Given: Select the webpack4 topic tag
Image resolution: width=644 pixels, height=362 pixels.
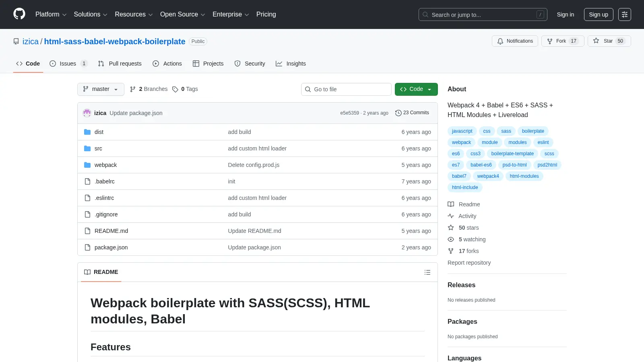Looking at the screenshot, I should [488, 176].
